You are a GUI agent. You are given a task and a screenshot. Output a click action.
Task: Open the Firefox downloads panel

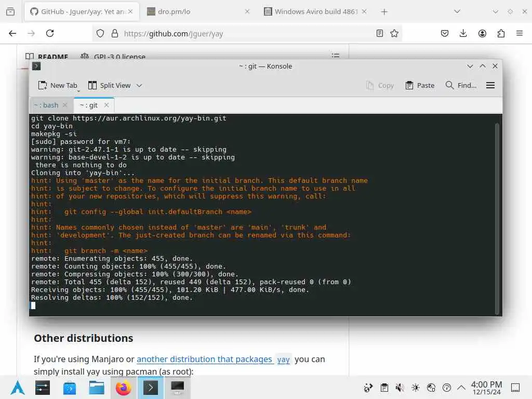coord(463,33)
